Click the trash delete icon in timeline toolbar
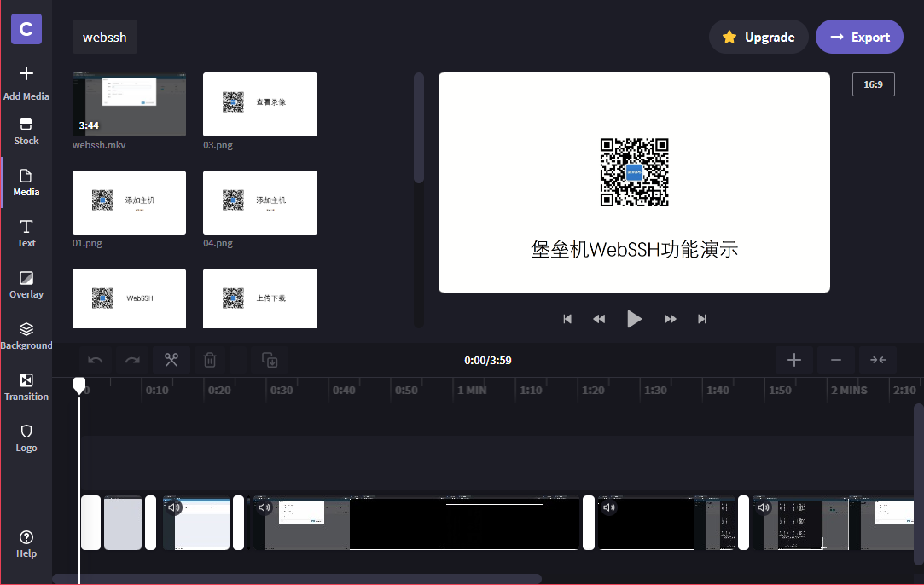924x585 pixels. [x=210, y=360]
